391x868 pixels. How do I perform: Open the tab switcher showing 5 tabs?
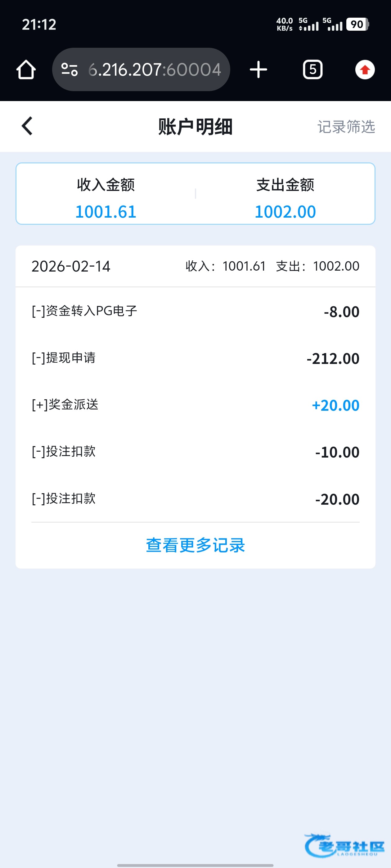coord(313,70)
